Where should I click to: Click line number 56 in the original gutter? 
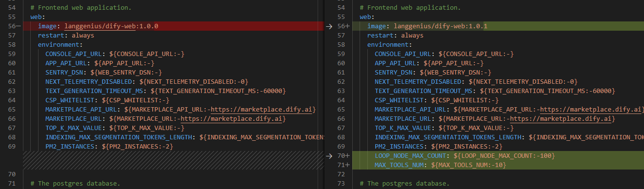pos(12,26)
